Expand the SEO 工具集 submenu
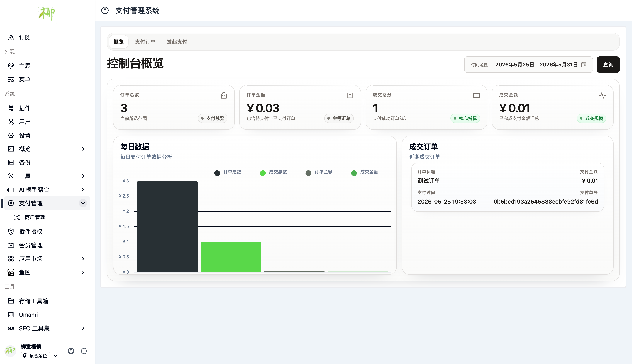This screenshot has height=364, width=632. coord(83,328)
